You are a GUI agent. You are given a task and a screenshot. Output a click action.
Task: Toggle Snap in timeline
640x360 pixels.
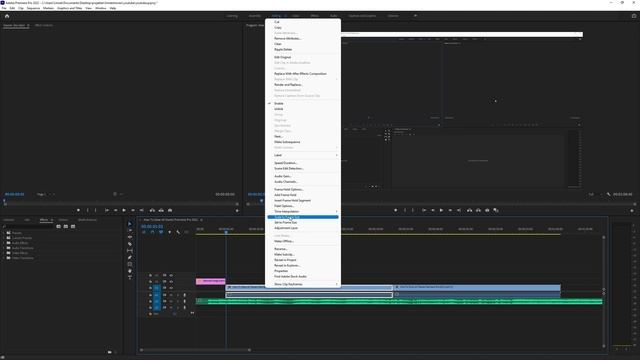tap(152, 232)
